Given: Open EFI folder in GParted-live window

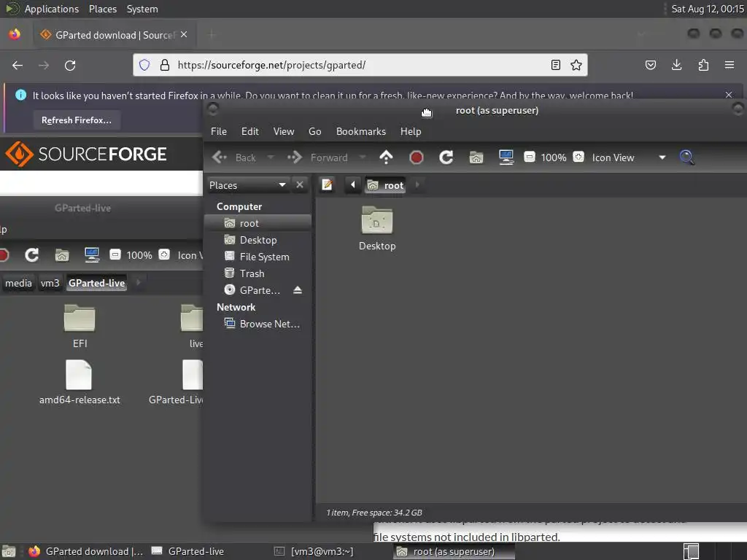Looking at the screenshot, I should click(80, 326).
